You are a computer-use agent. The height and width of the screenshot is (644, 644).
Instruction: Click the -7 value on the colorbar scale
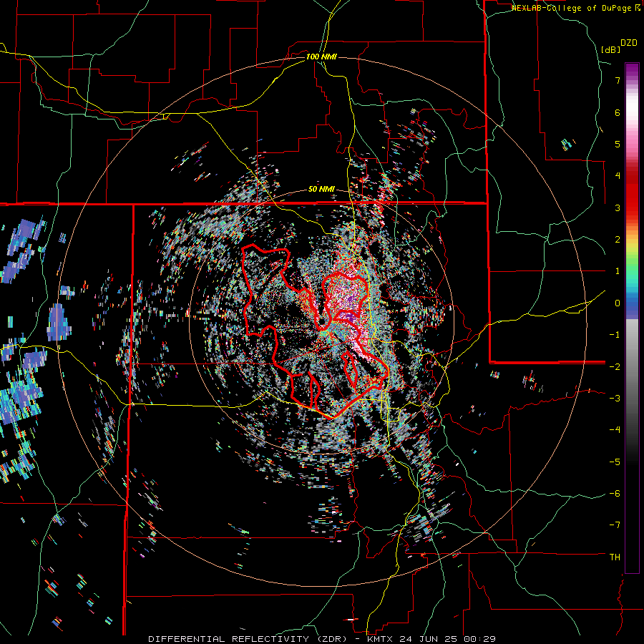[x=615, y=525]
